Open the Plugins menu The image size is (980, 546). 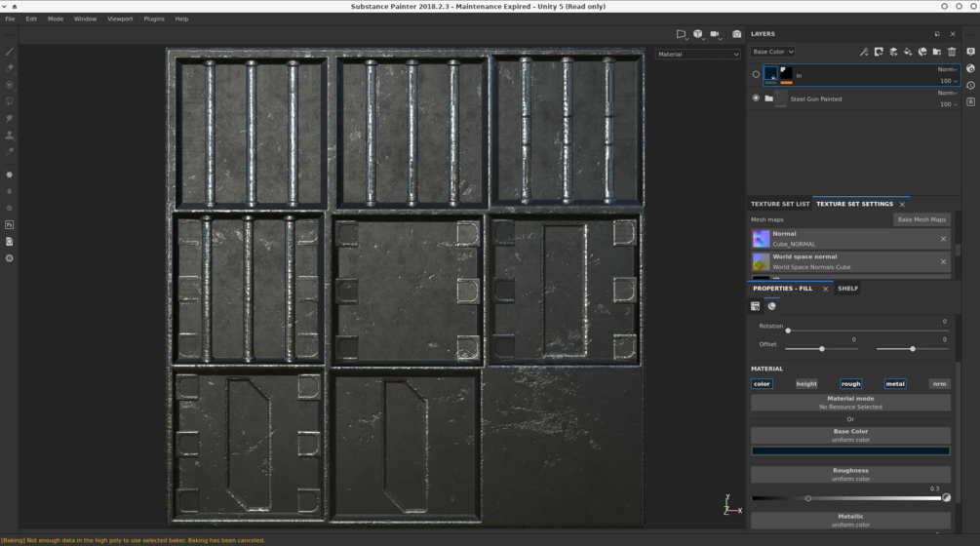tap(154, 19)
